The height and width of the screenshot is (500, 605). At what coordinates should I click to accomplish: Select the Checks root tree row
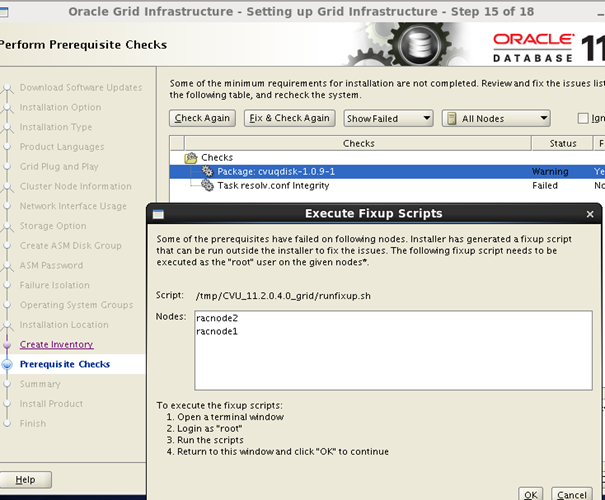(x=387, y=157)
